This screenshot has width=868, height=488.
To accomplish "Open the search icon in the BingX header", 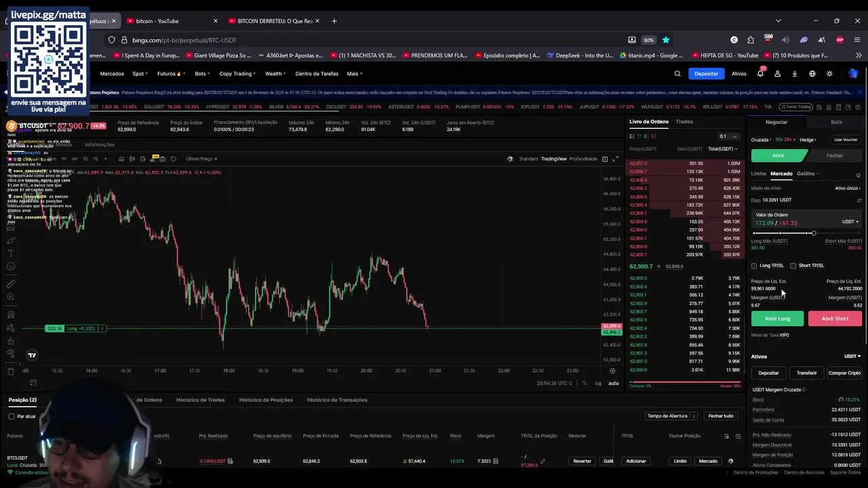I will coord(677,74).
